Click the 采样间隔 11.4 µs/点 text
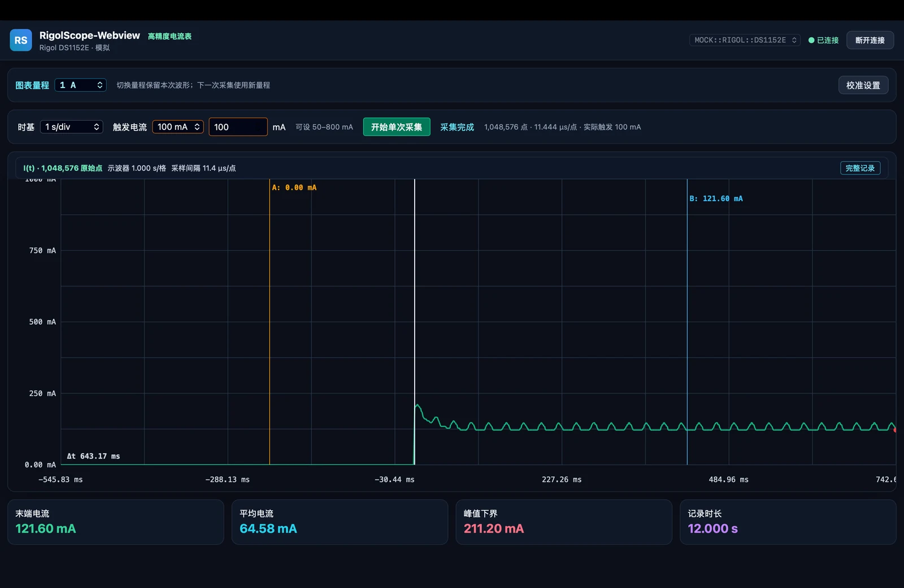 [x=203, y=168]
